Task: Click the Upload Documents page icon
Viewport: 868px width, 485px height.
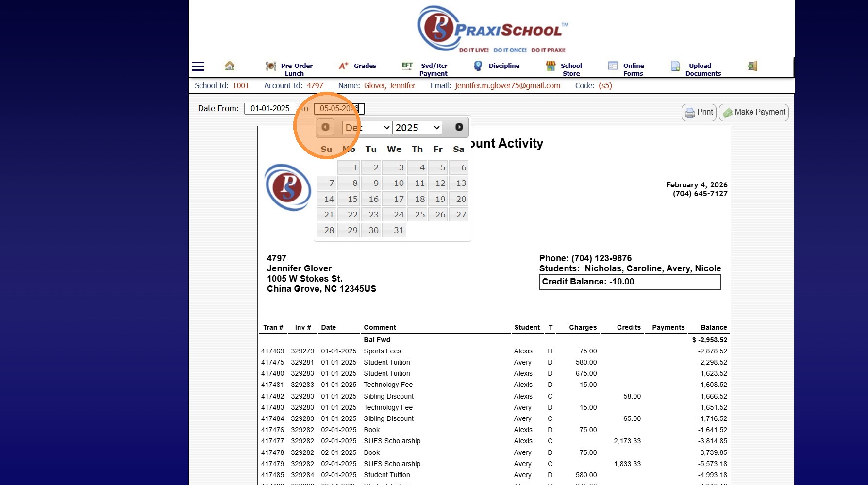Action: pos(675,66)
